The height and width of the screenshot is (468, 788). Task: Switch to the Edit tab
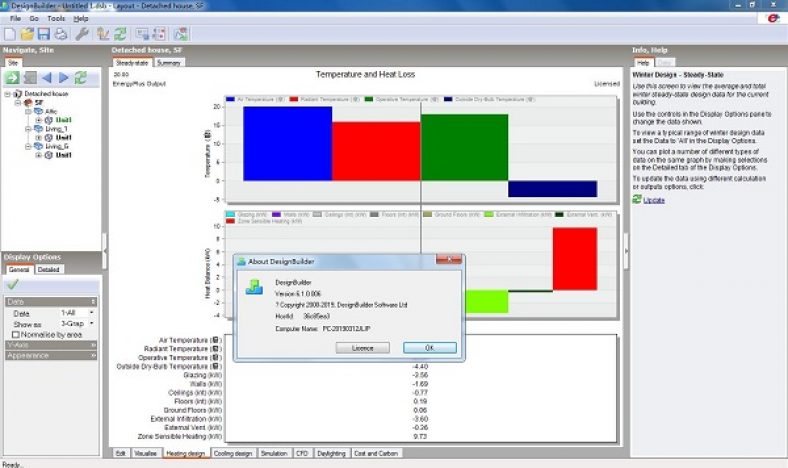tap(121, 453)
